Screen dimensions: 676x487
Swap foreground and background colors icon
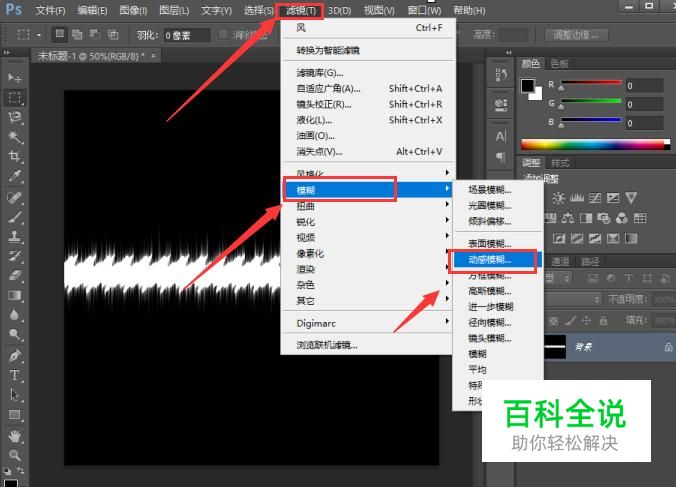point(20,470)
